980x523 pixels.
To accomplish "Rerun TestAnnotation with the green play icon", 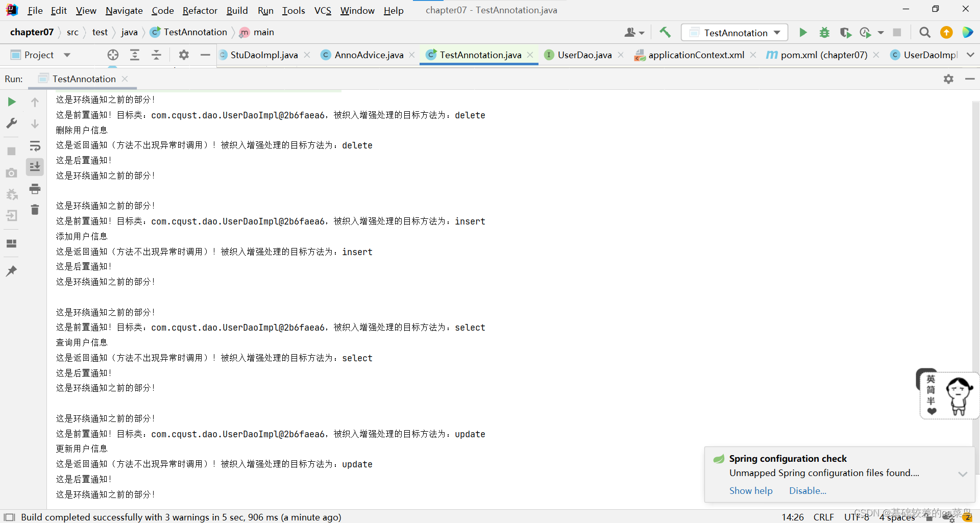I will point(11,102).
